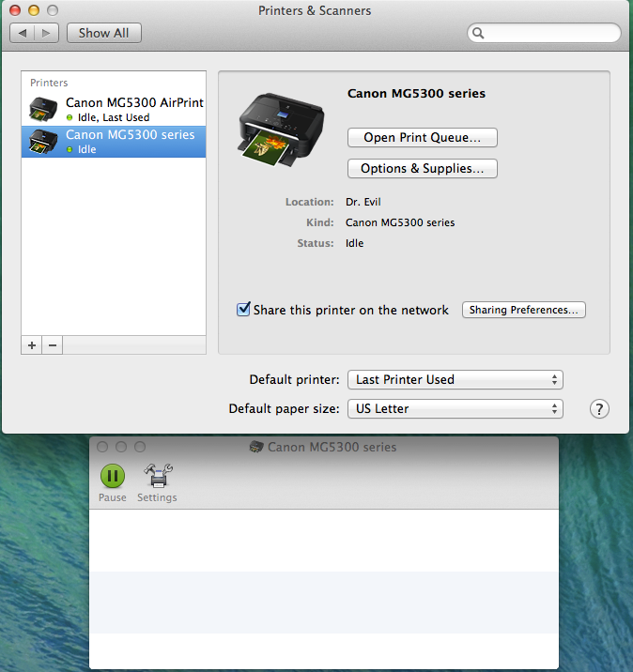Close the Printers & Scanners window
633x672 pixels.
(15, 10)
